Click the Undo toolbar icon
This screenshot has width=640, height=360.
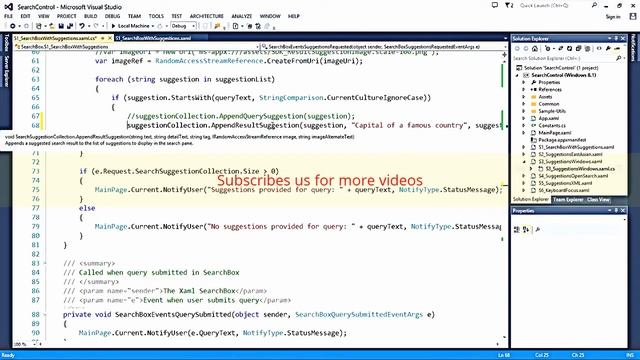click(82, 26)
